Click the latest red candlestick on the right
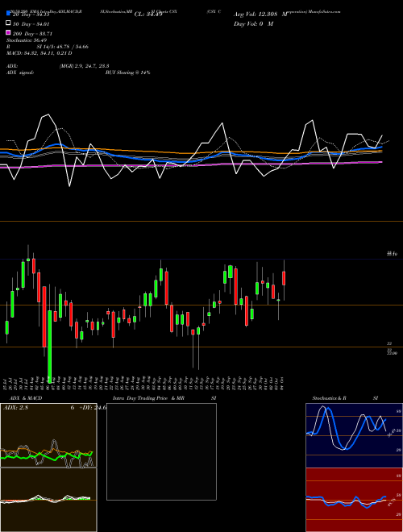The height and width of the screenshot is (532, 403). 284,278
